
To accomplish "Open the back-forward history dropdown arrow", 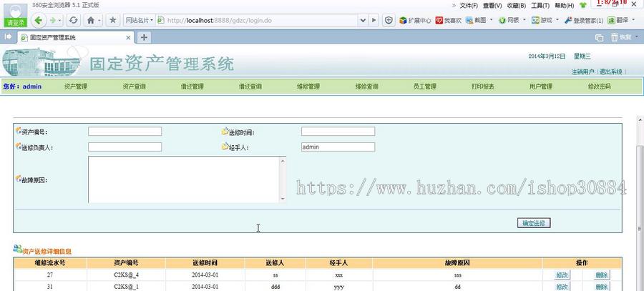I will click(x=60, y=21).
